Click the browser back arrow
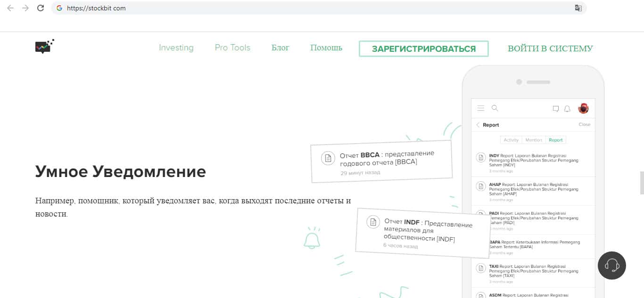 click(10, 8)
